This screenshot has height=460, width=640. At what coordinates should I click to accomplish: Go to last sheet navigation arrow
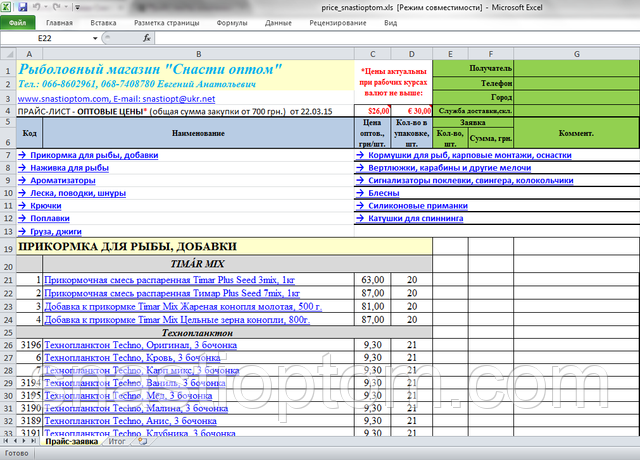click(33, 441)
